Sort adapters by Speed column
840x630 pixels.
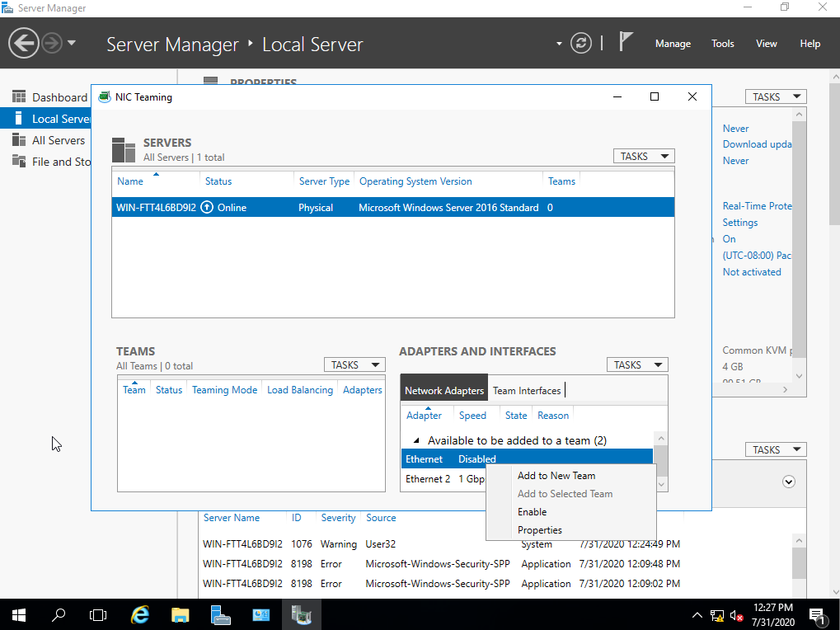[x=472, y=415]
